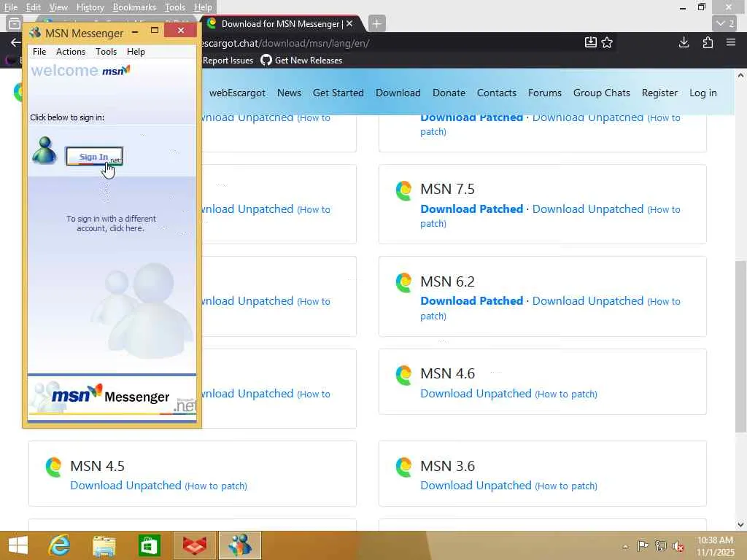
Task: Open the extensions puzzle icon
Action: point(708,42)
